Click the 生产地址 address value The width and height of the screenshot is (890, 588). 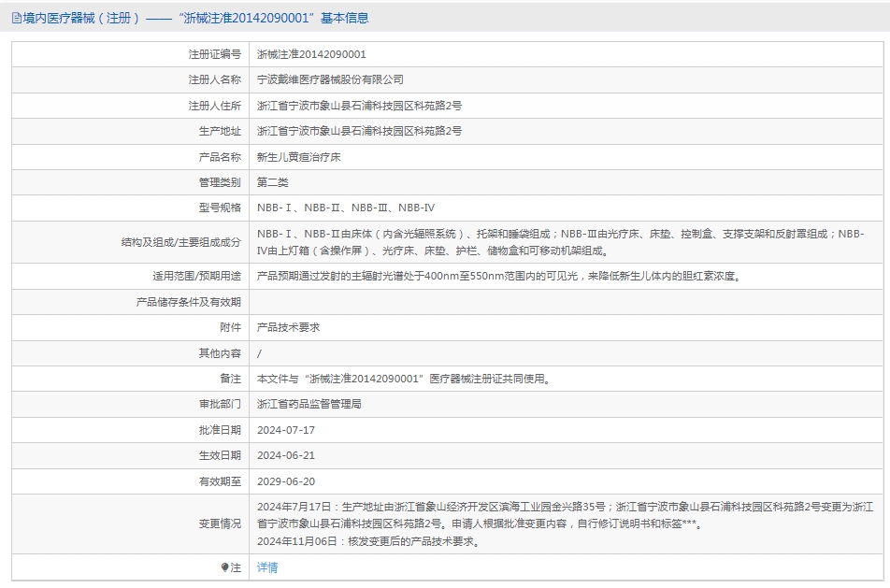click(359, 131)
